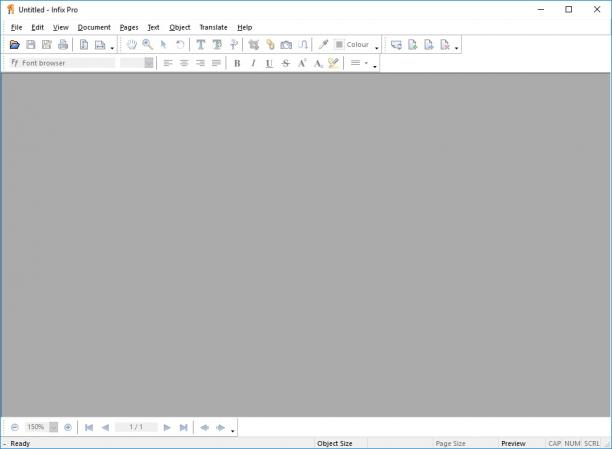Toggle Bold formatting

237,63
